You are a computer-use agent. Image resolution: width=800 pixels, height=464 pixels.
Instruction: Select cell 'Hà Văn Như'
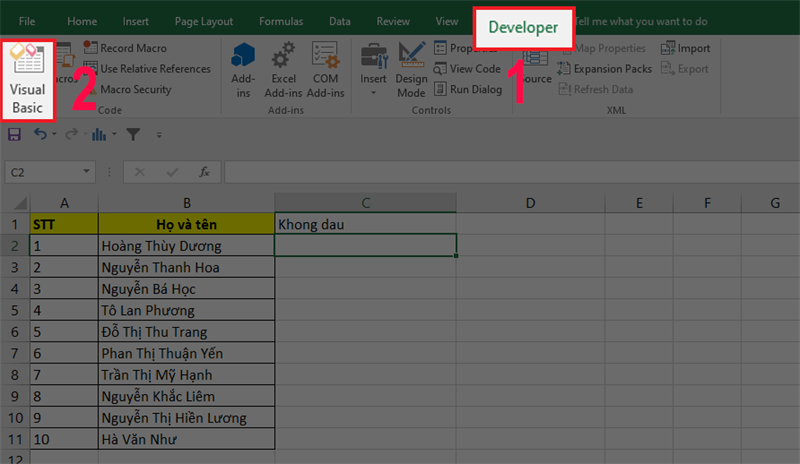point(186,438)
